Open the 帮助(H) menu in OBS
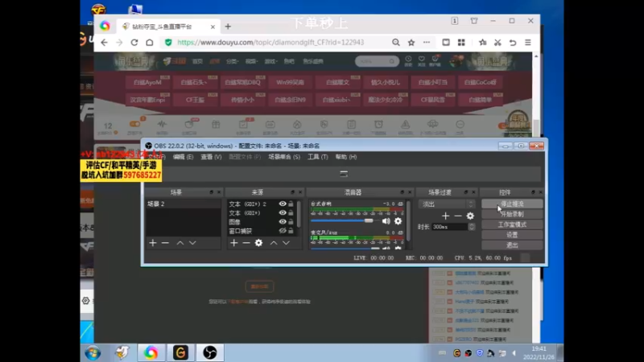Screen dimensions: 644x362 pos(346,157)
